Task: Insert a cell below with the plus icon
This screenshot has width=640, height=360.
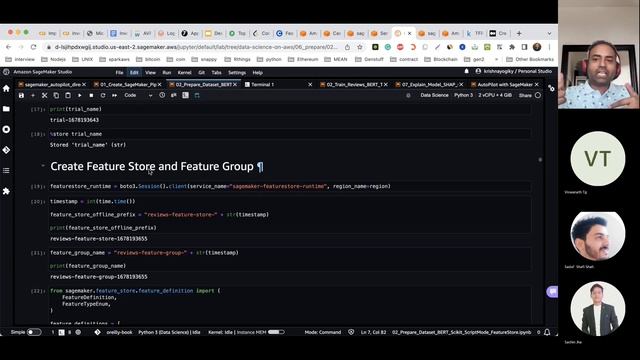Action: click(x=33, y=96)
